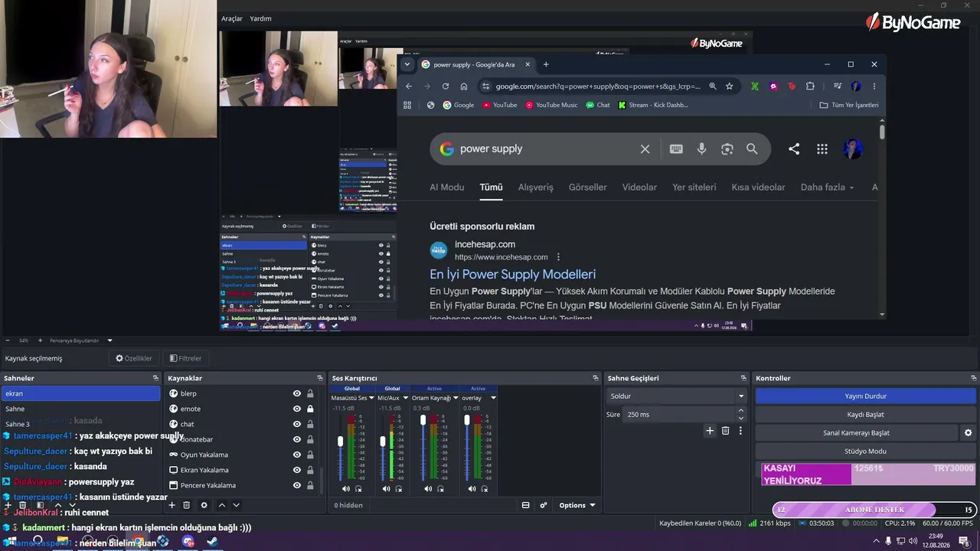This screenshot has width=980, height=551.
Task: Open Chrome extensions puzzle menu
Action: coord(810,86)
